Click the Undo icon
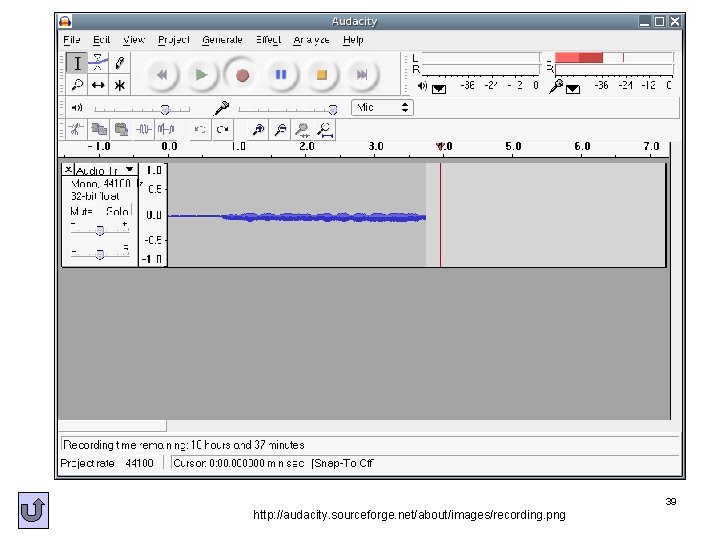 [200, 129]
